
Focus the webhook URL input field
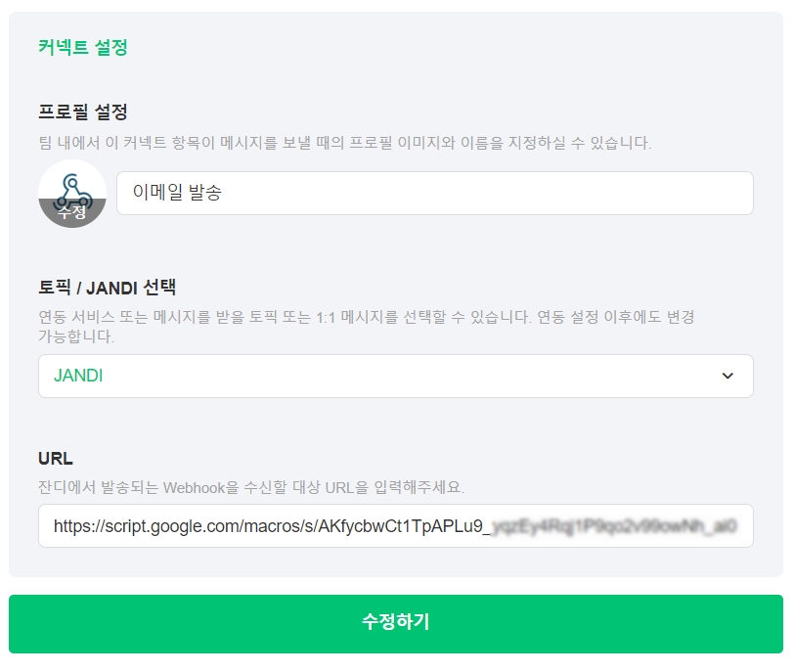pos(395,526)
